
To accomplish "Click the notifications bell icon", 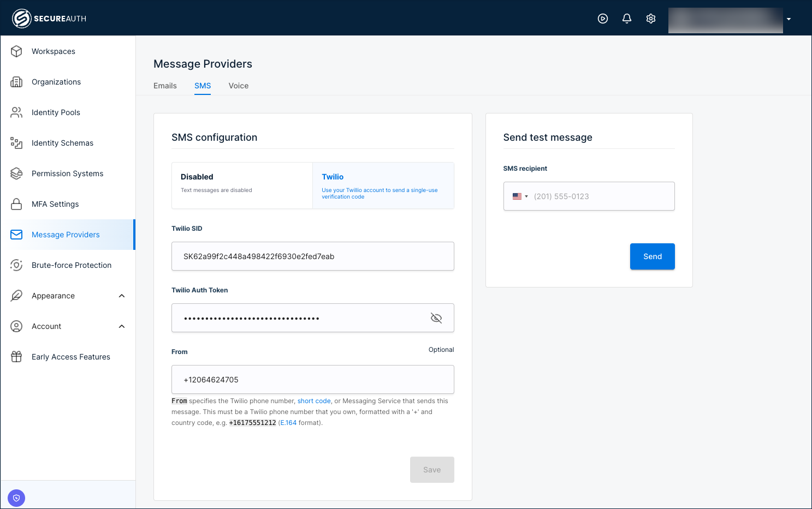I will coord(626,18).
